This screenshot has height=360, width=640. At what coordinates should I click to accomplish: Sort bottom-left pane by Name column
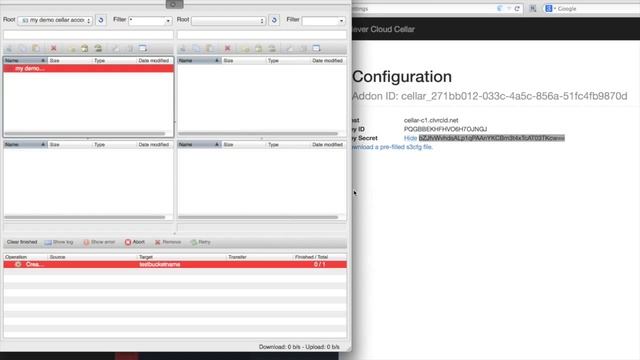click(25, 144)
